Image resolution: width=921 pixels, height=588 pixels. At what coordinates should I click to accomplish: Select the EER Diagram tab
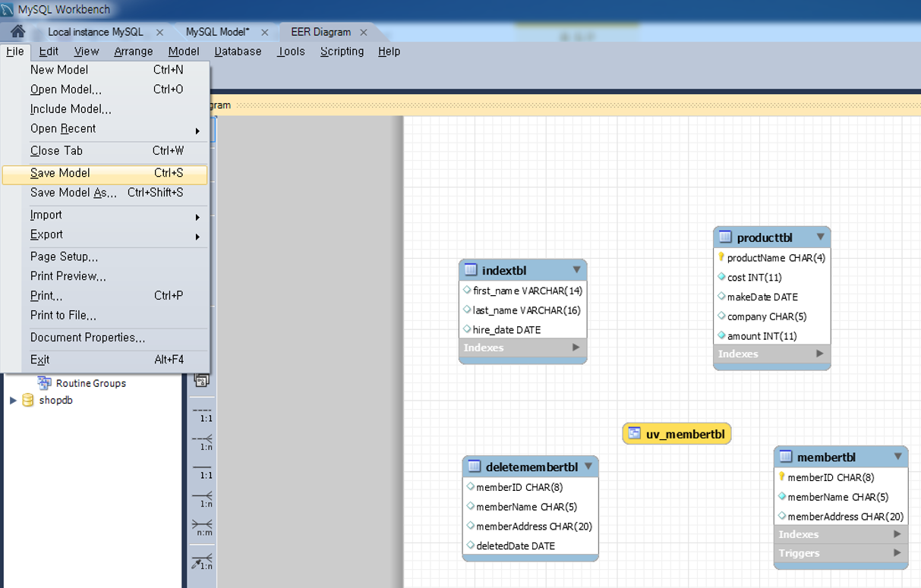pos(320,32)
